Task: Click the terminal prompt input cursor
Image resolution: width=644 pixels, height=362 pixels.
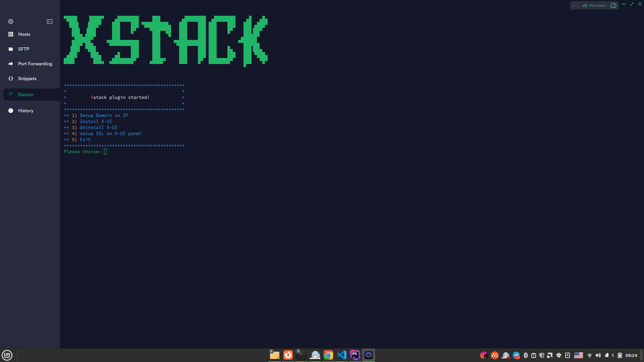Action: click(x=105, y=152)
